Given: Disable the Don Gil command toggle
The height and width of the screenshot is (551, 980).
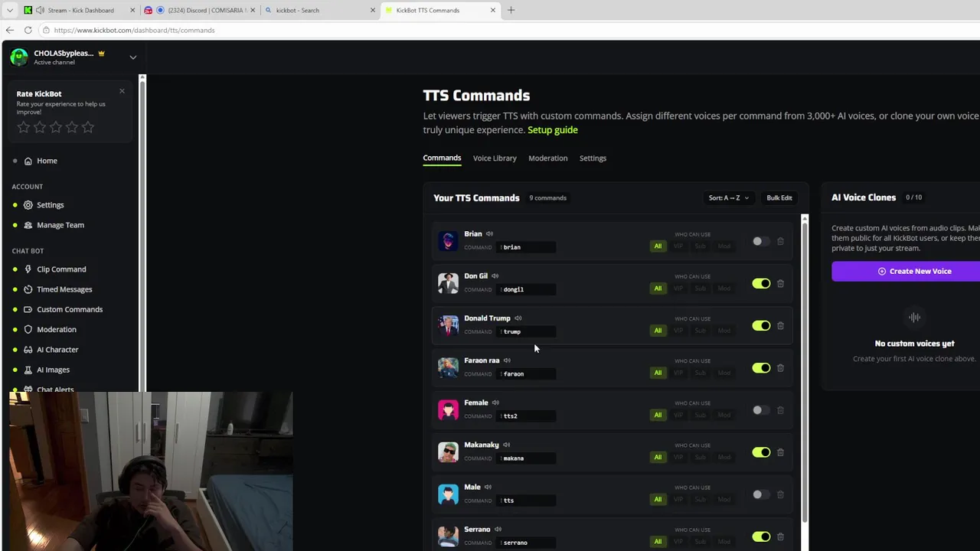Looking at the screenshot, I should 761,283.
